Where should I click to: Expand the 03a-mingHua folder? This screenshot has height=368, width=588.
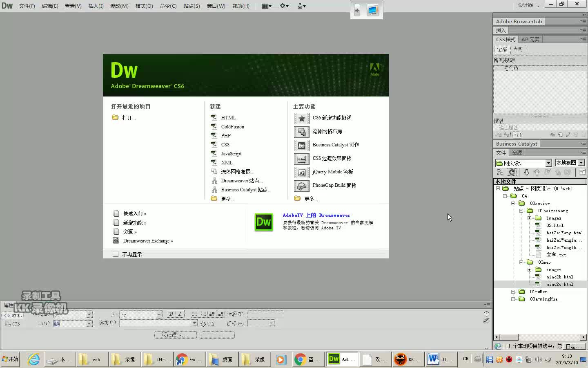(x=513, y=299)
